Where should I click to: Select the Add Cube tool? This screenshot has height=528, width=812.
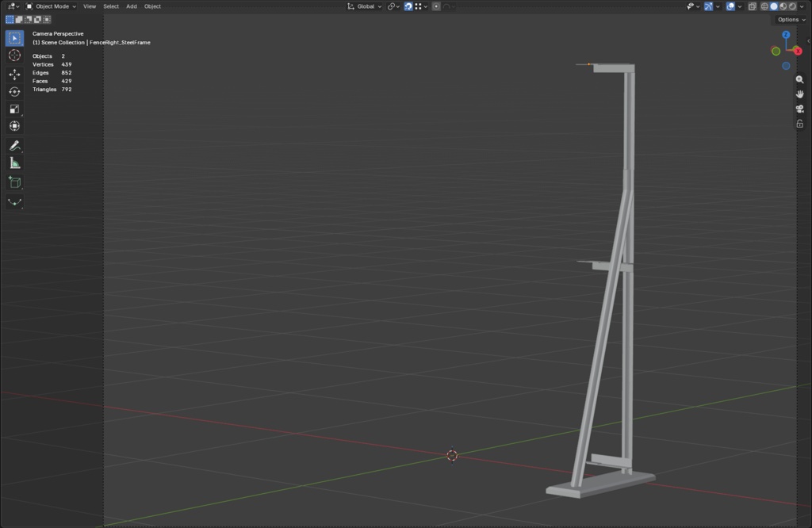(x=14, y=182)
